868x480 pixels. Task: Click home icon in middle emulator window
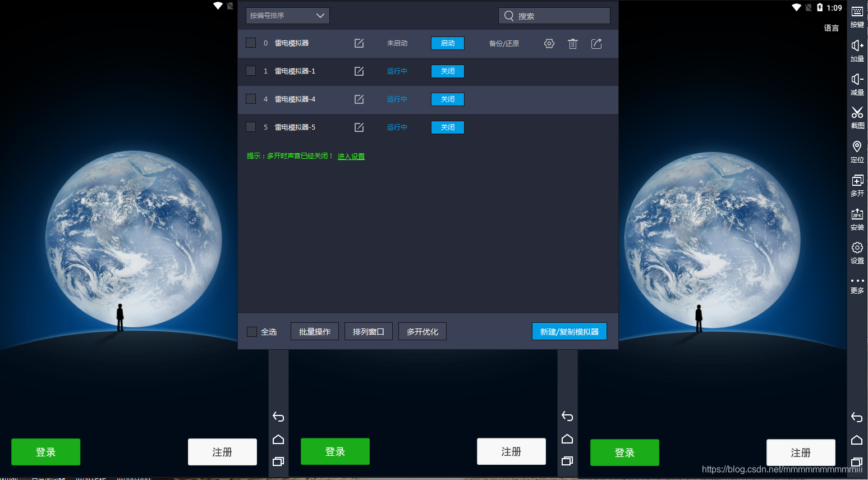567,438
